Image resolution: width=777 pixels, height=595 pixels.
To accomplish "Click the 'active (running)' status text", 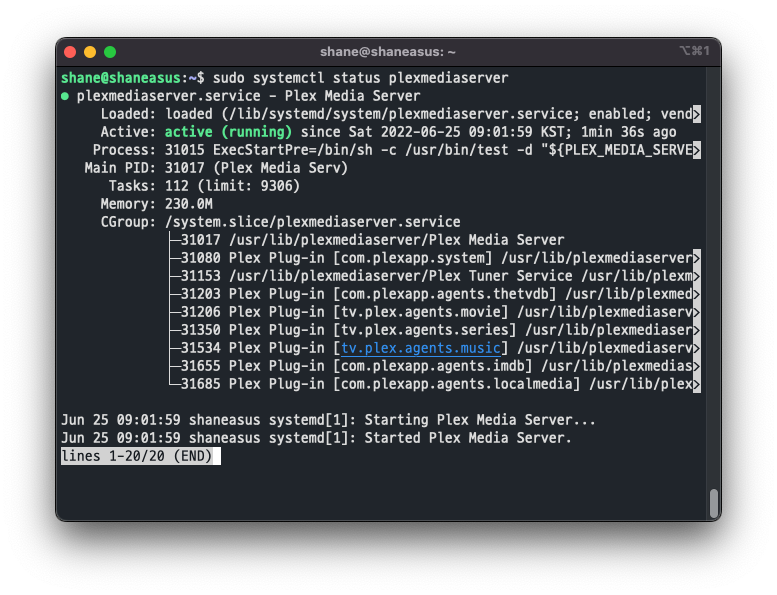I will (228, 132).
